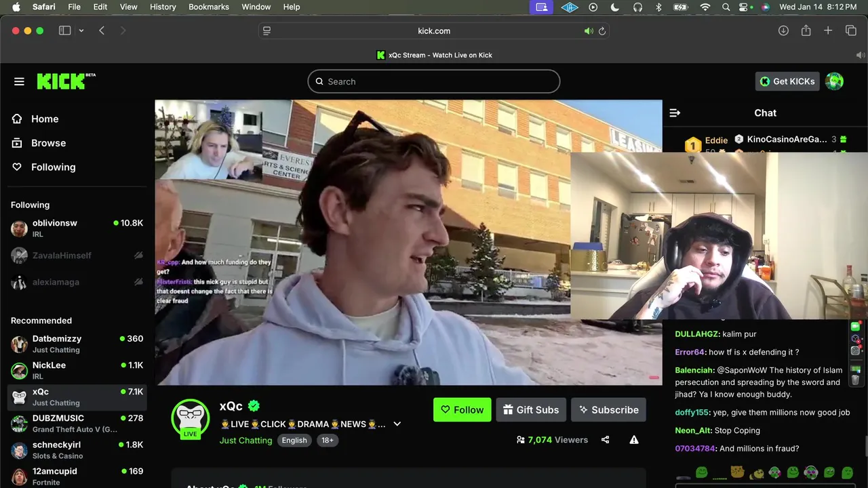The image size is (868, 488).
Task: Toggle Focus mode moon icon
Action: [x=615, y=7]
